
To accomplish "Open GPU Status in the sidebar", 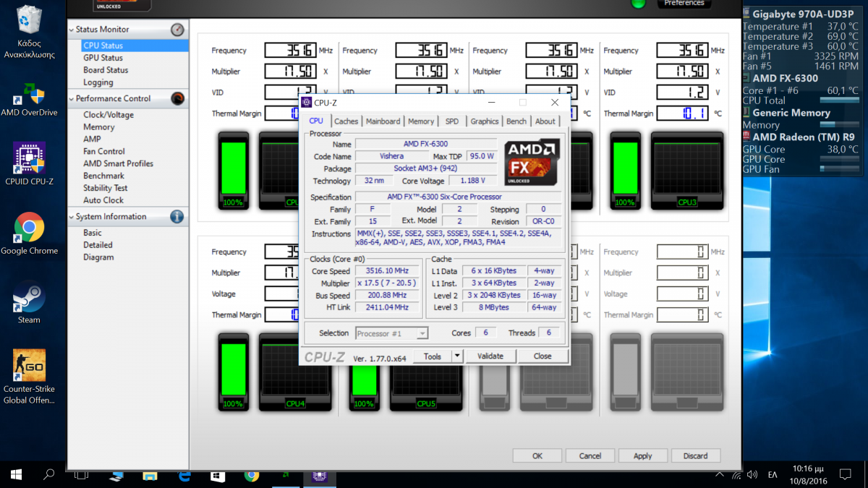I will click(103, 58).
